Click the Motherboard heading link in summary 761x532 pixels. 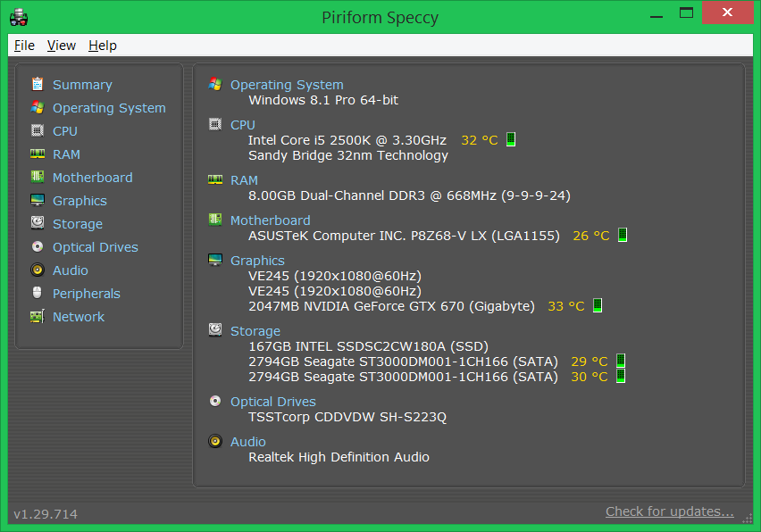tap(271, 220)
